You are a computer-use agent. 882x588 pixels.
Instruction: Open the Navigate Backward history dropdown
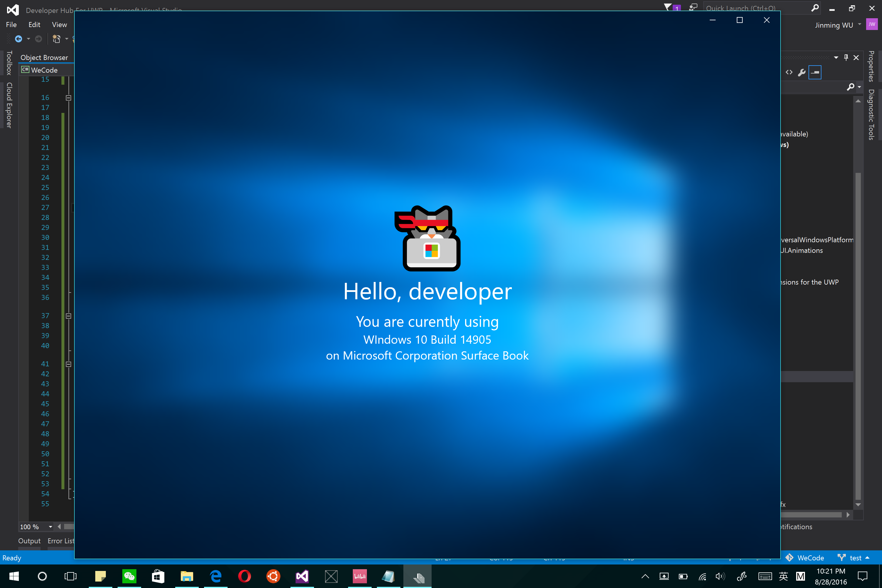(x=29, y=39)
